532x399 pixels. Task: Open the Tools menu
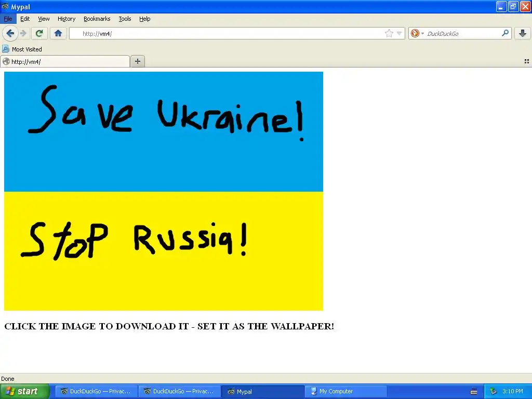coord(125,19)
